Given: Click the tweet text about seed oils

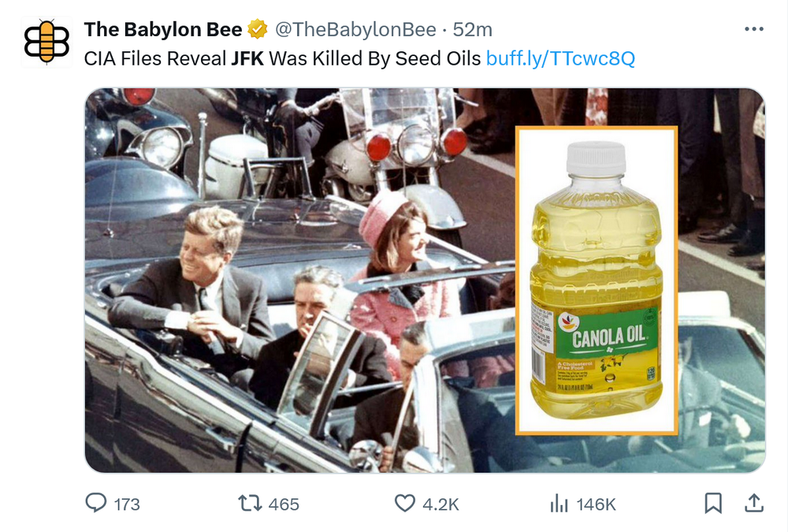Looking at the screenshot, I should [x=284, y=58].
